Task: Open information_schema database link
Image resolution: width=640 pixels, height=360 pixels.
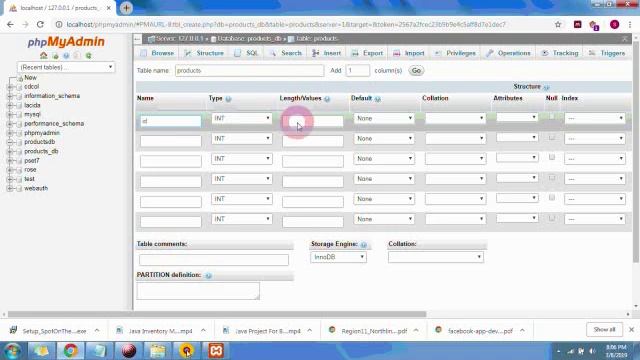Action: point(52,96)
